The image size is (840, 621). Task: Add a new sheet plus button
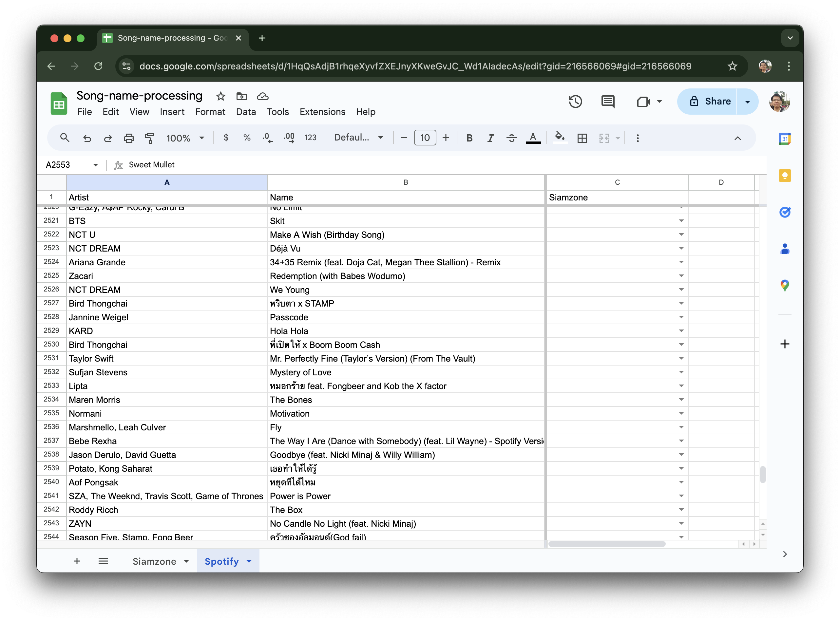(77, 561)
